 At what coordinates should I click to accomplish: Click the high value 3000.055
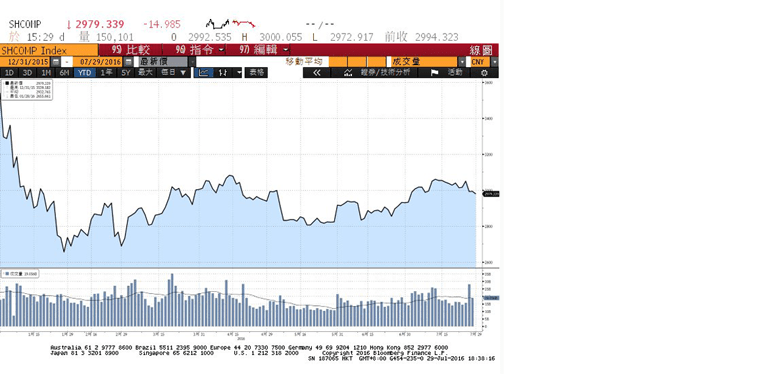tap(281, 37)
